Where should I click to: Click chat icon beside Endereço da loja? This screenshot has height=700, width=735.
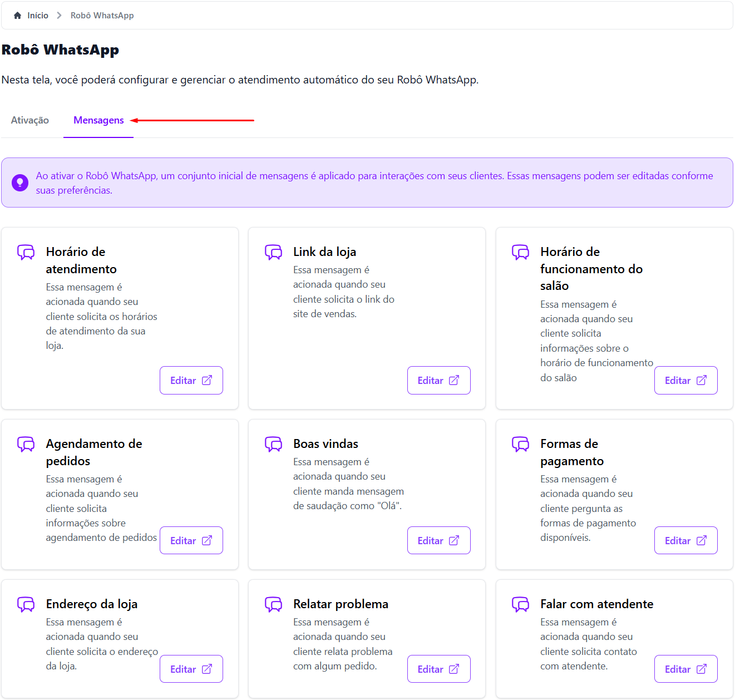pyautogui.click(x=26, y=604)
